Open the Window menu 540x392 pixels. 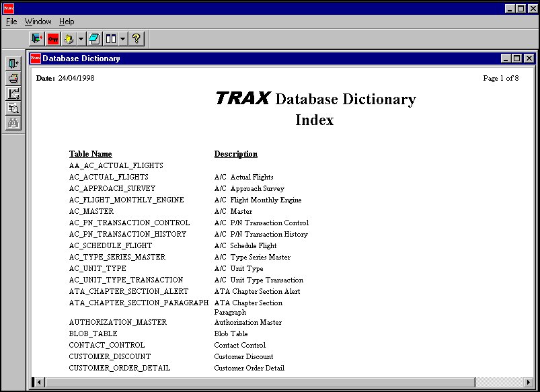click(x=38, y=22)
